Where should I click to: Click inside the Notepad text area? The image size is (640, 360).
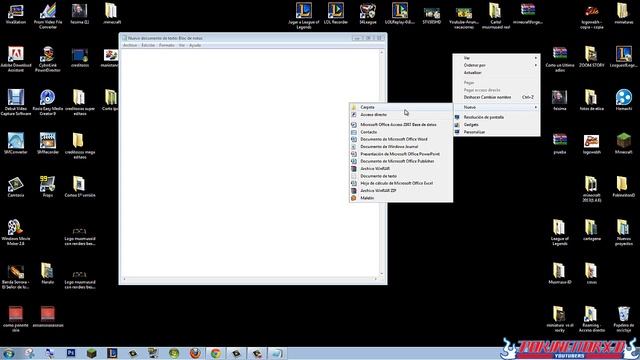point(250,162)
